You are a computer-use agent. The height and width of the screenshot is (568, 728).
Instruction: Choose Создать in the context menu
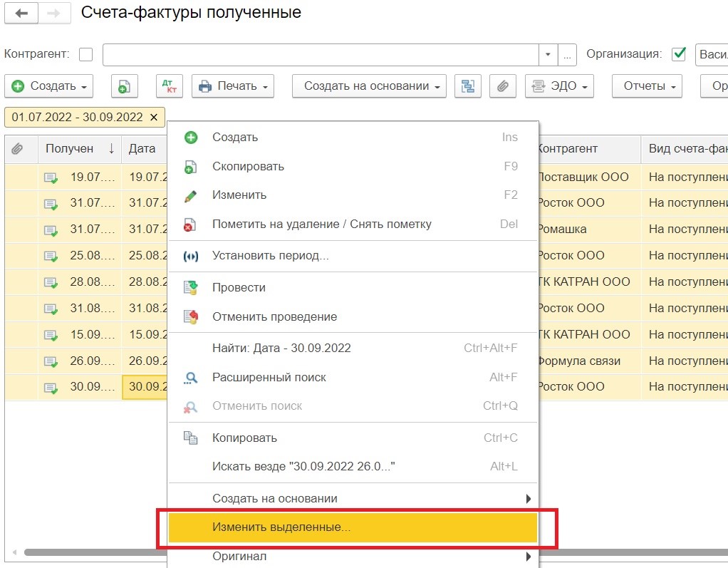[x=353, y=138]
